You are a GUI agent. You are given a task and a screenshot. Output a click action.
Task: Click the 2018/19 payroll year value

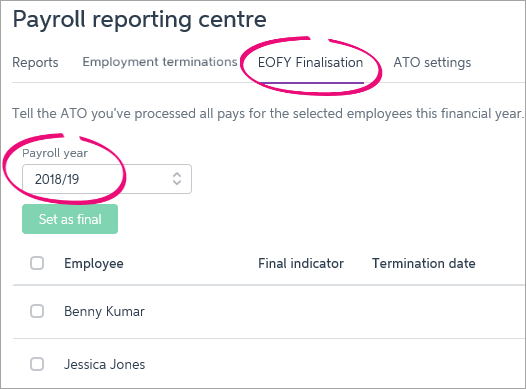(57, 179)
